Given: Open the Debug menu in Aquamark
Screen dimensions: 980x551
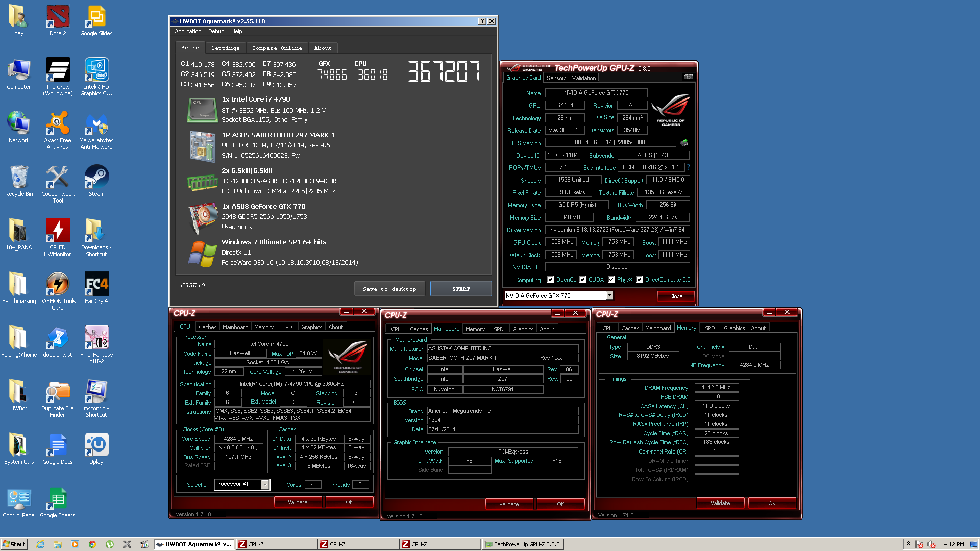Looking at the screenshot, I should (216, 31).
